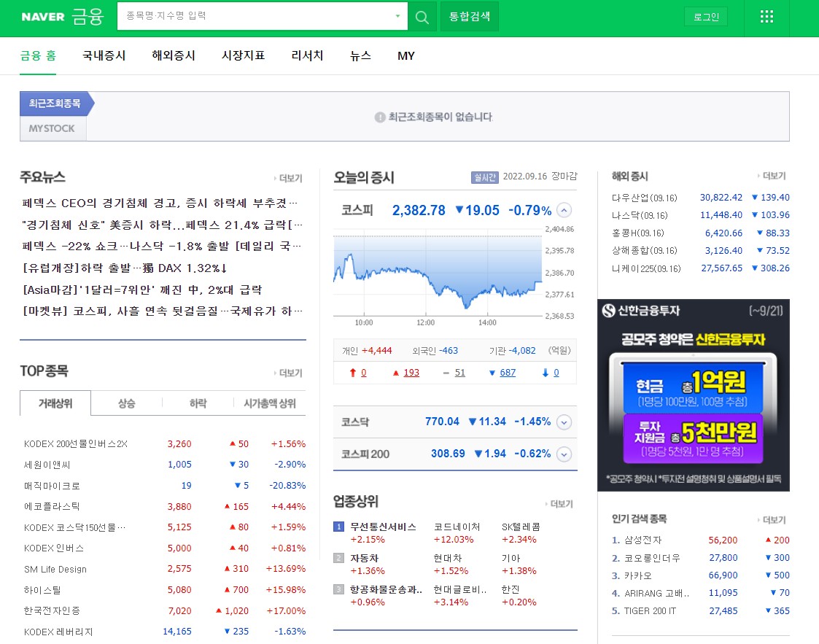819x644 pixels.
Task: Click the KOSPI intraday chart
Action: point(438,274)
